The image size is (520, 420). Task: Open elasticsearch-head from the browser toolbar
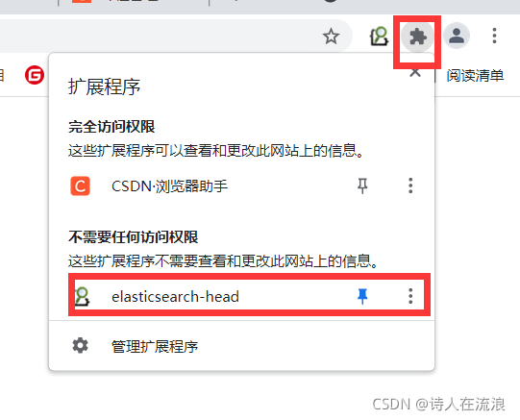pos(379,37)
